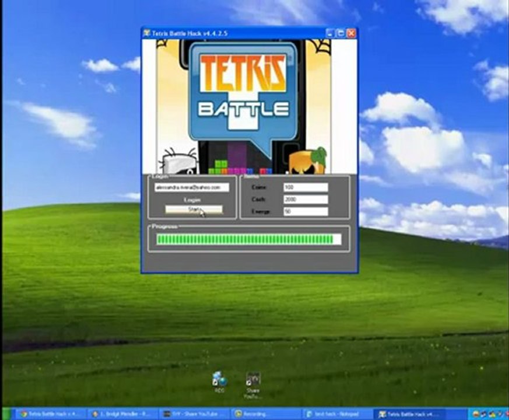The width and height of the screenshot is (509, 420).
Task: Focus the login email input field
Action: point(191,187)
